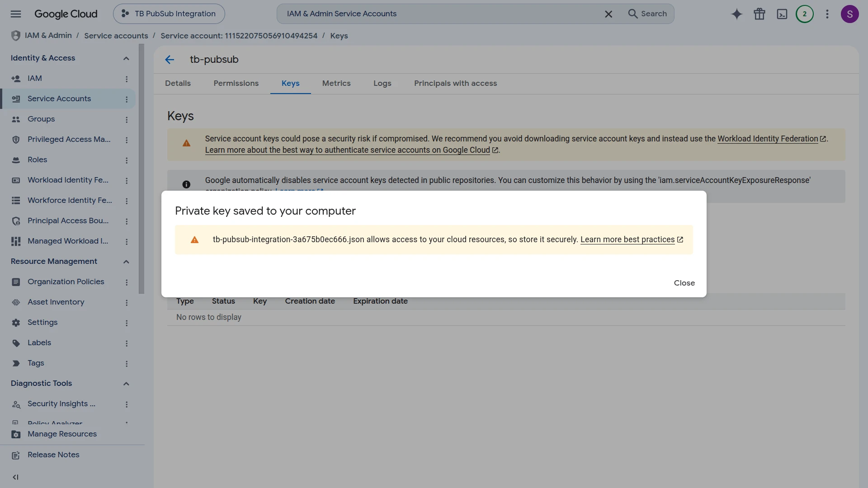The width and height of the screenshot is (868, 488).
Task: Click the Tags icon in sidebar
Action: pos(16,363)
